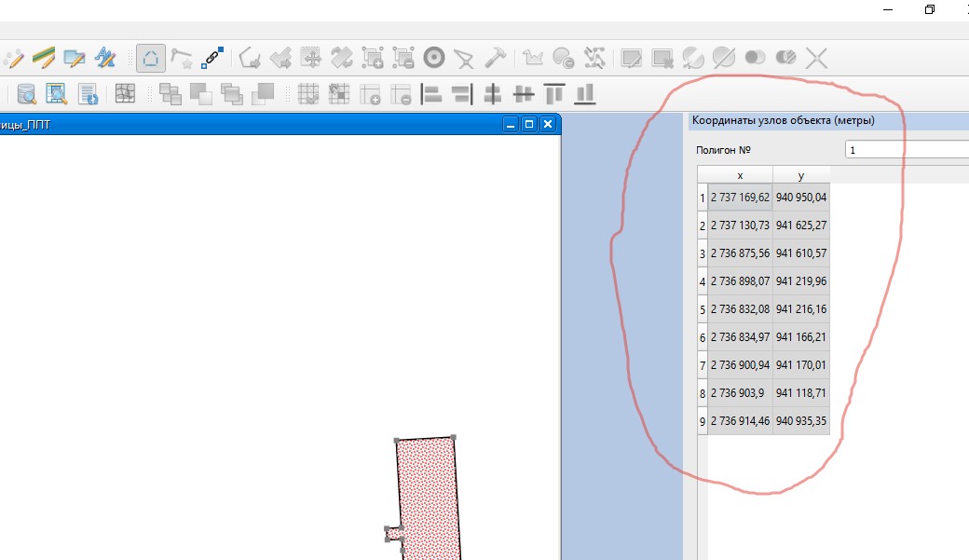Click the chain link icon in toolbar
The width and height of the screenshot is (969, 560).
[x=212, y=59]
